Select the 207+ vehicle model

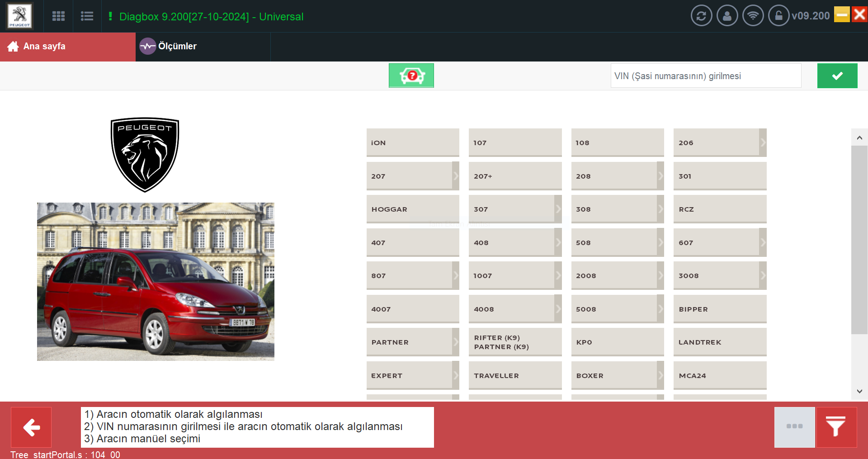(x=515, y=176)
